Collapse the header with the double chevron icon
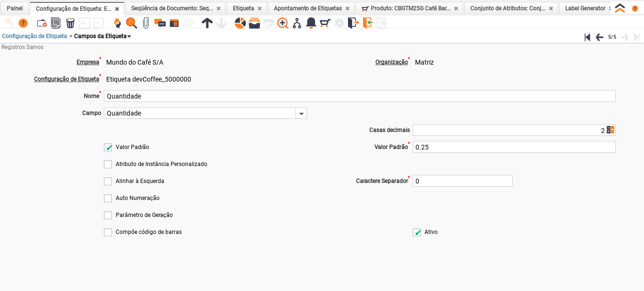 pos(620,8)
